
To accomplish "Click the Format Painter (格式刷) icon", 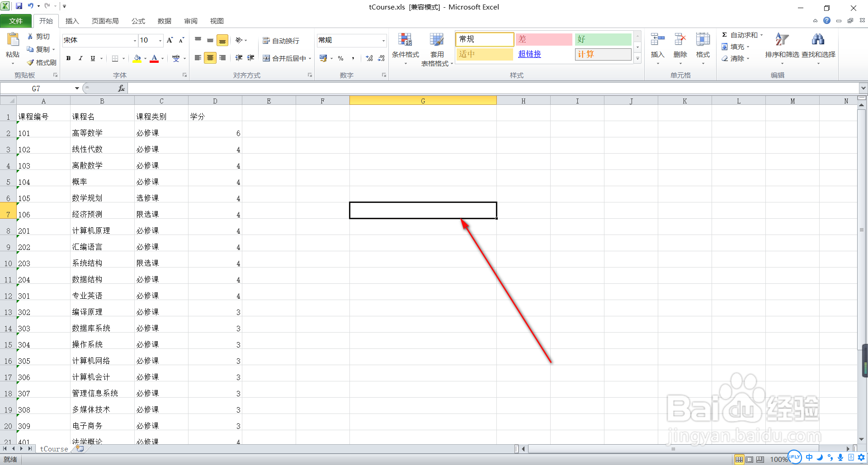I will 30,62.
